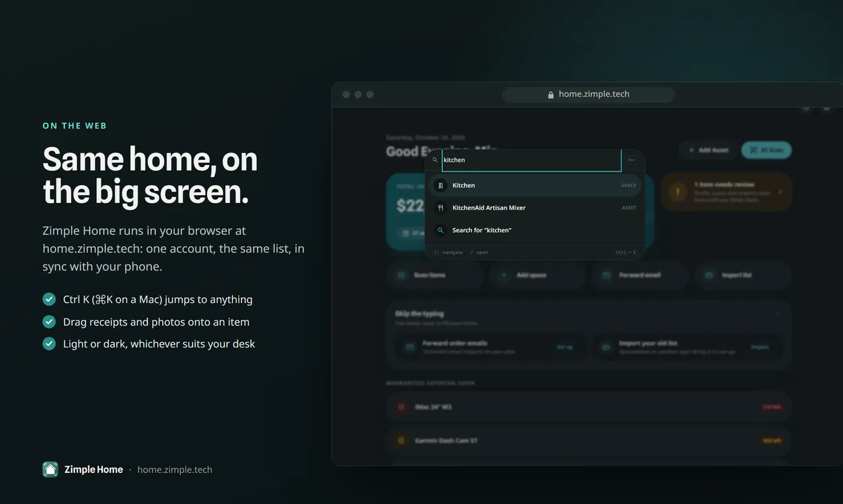Click the Add Asset button
Viewport: 843px width, 504px height.
(x=708, y=150)
